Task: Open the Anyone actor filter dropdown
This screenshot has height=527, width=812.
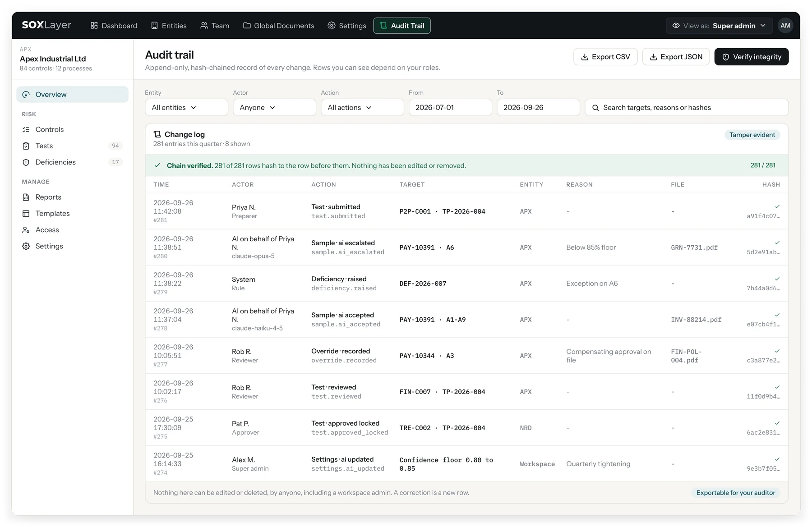Action: (274, 108)
